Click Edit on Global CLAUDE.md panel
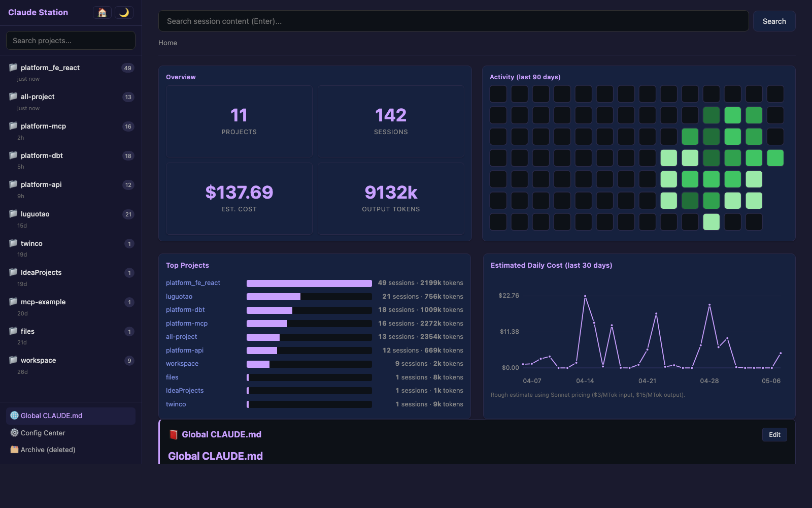This screenshot has height=508, width=812. 774,434
